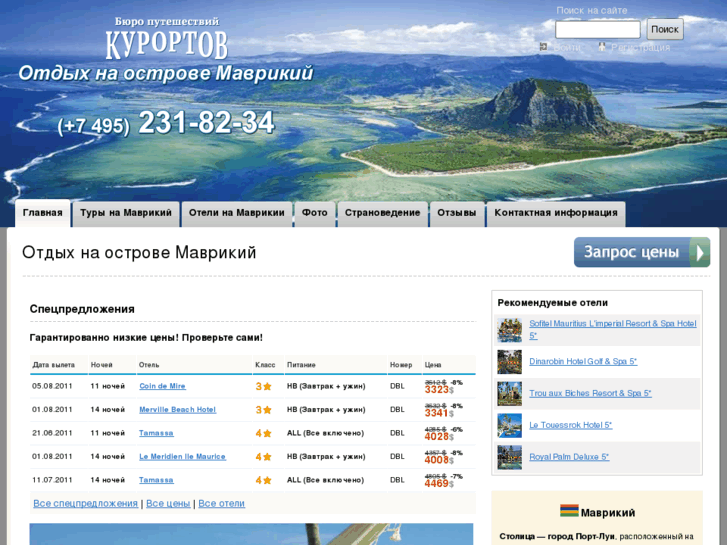Click the site search input field

click(x=598, y=29)
